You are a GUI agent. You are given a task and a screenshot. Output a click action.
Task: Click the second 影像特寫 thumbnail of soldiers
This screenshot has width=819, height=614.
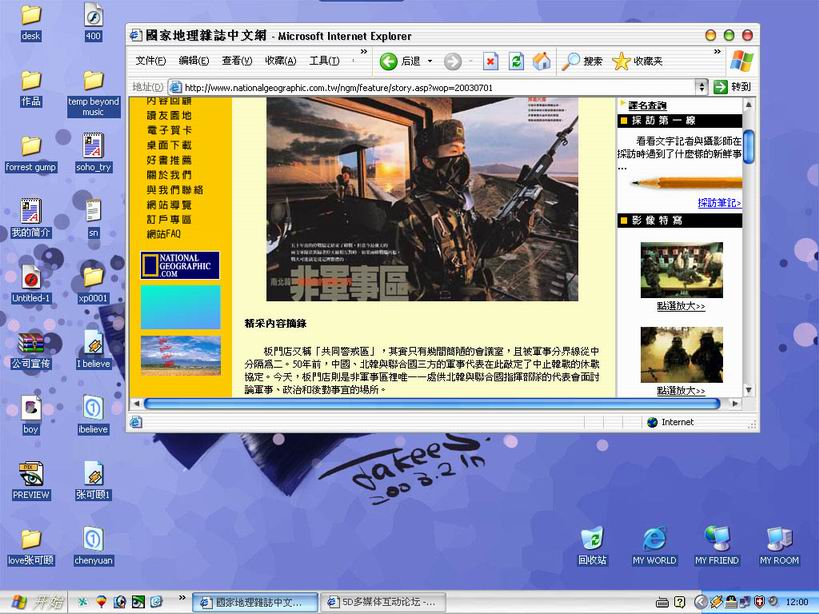point(682,355)
